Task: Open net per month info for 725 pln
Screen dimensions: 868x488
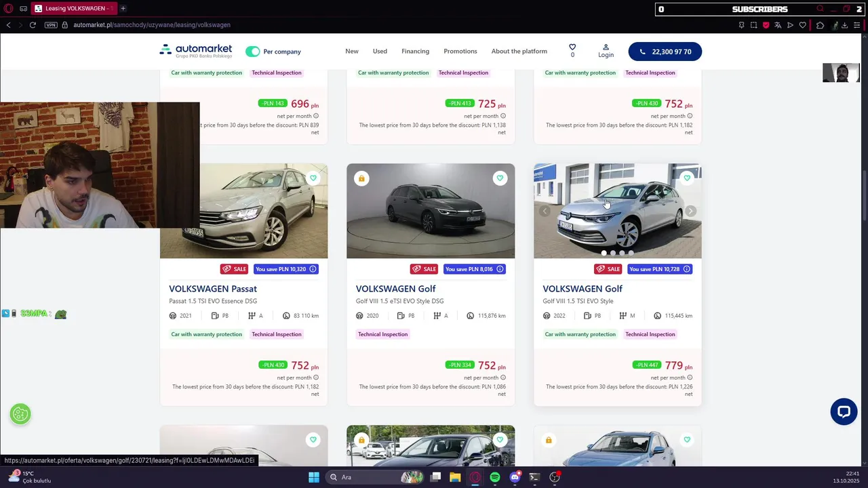Action: click(503, 116)
